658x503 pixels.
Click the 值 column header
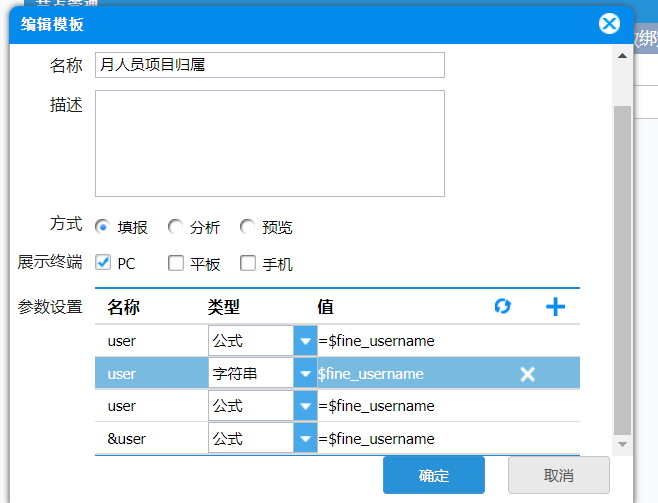coord(325,307)
